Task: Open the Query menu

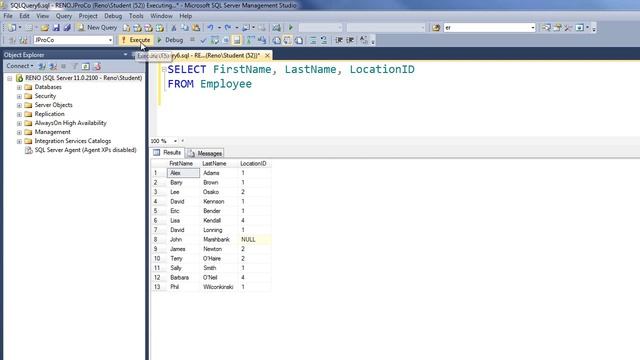Action: click(x=64, y=16)
